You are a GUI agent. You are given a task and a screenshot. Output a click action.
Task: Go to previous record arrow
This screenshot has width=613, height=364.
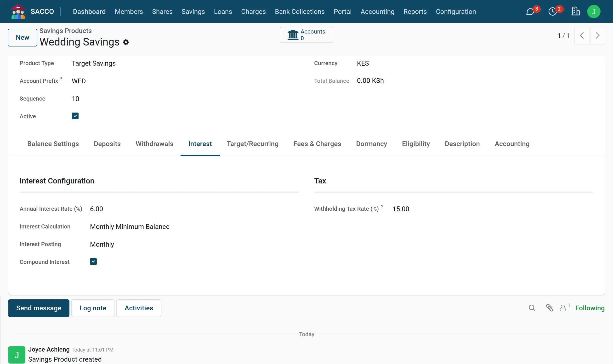click(x=582, y=36)
